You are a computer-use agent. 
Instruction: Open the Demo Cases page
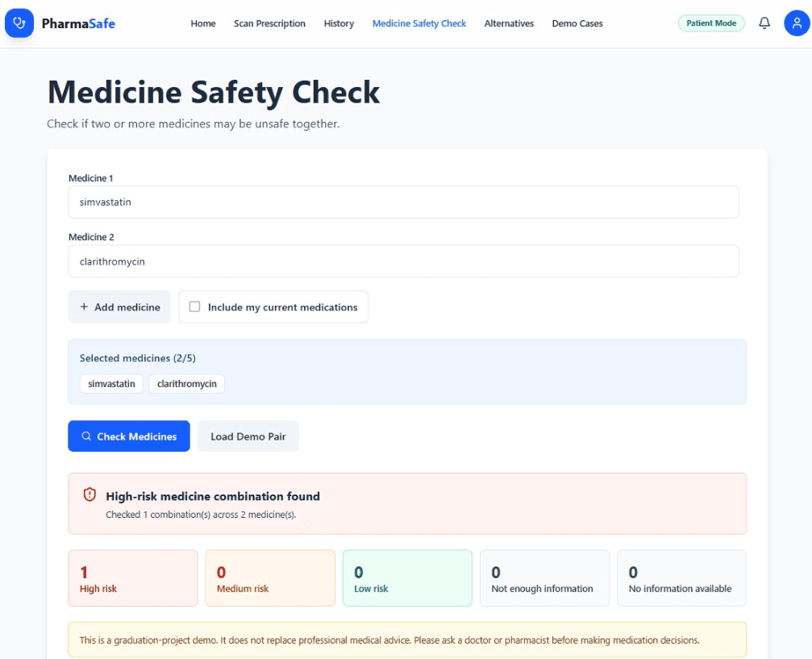pyautogui.click(x=577, y=23)
